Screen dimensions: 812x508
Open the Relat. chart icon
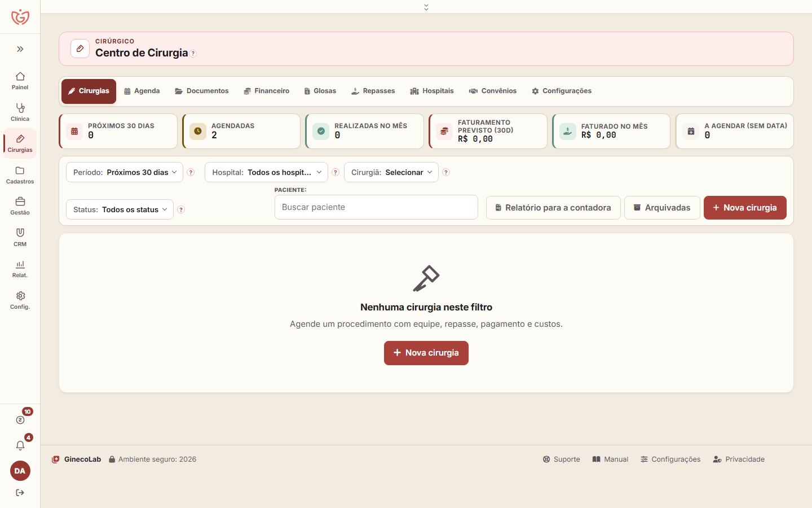20,268
